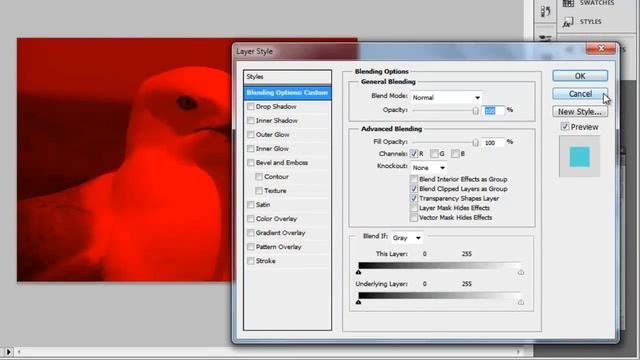Enable Gradient Overlay checkbox
This screenshot has height=360, width=640.
point(251,233)
